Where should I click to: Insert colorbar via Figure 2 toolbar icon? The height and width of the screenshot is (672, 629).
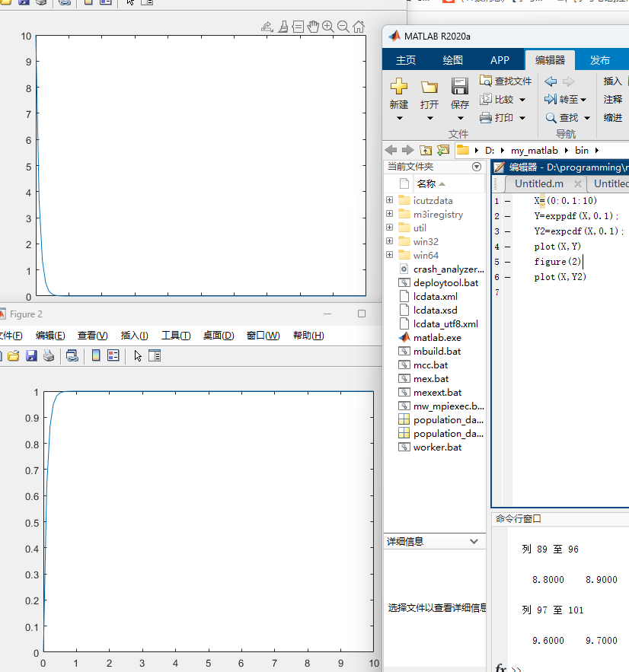pyautogui.click(x=96, y=355)
